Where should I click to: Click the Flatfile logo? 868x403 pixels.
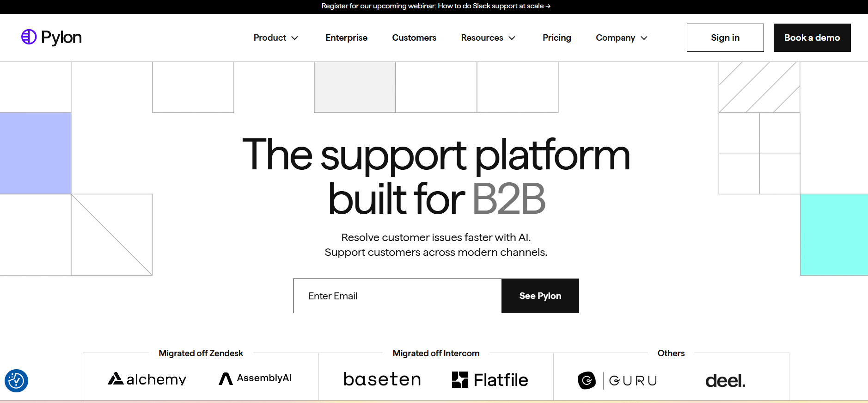point(490,380)
